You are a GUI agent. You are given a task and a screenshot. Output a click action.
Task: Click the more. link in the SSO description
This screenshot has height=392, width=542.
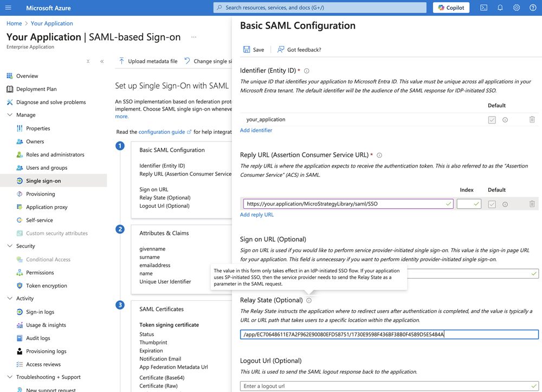(121, 117)
